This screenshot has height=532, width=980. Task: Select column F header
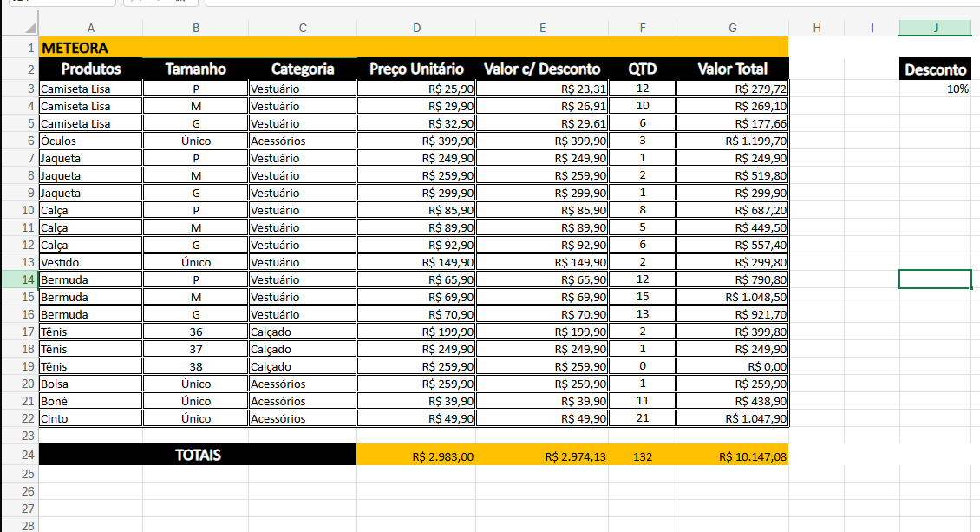tap(643, 28)
